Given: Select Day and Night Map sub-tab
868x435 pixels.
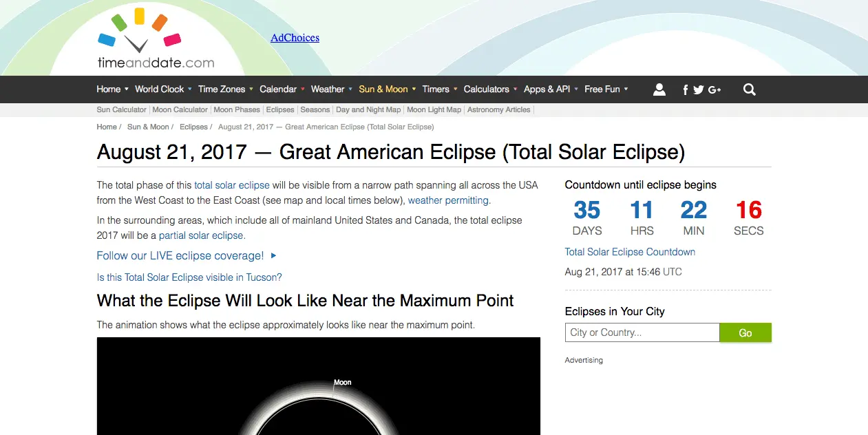Looking at the screenshot, I should 368,109.
